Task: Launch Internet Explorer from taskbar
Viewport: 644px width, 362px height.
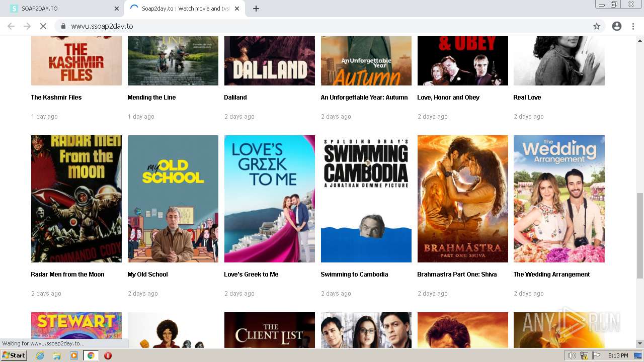Action: coord(40,355)
